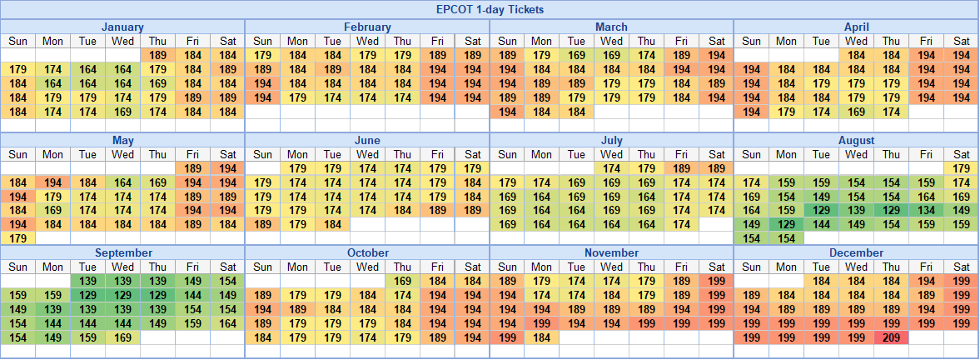Click the Wed day header under July
The image size is (980, 360).
pyautogui.click(x=612, y=154)
